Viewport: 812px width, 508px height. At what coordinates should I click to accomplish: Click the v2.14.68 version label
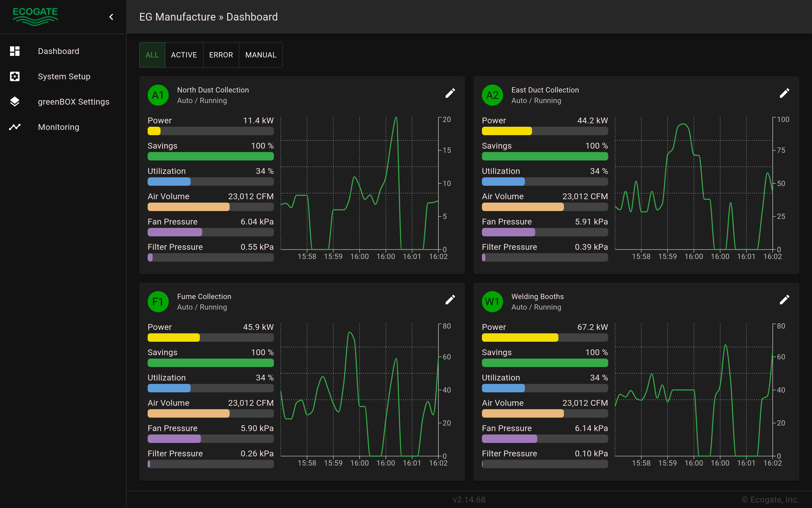[469, 500]
